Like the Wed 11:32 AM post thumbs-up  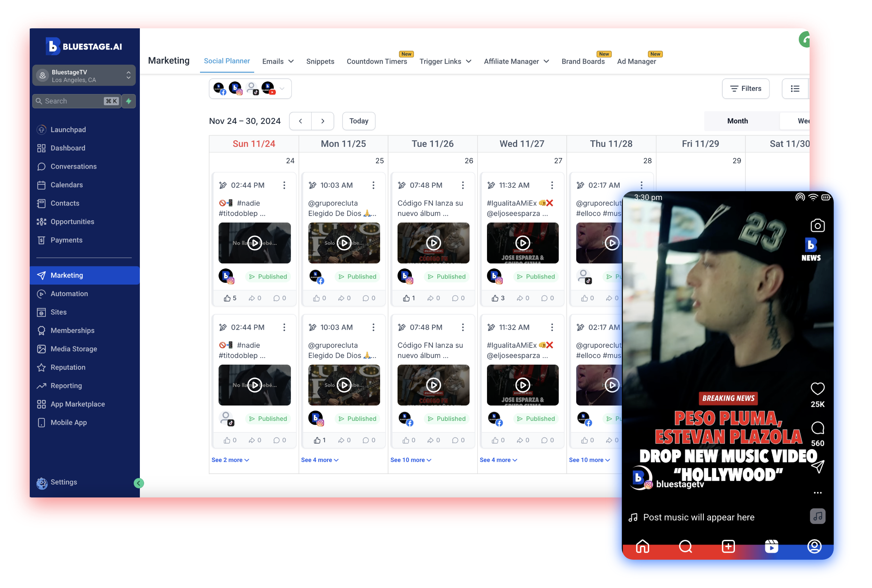495,299
